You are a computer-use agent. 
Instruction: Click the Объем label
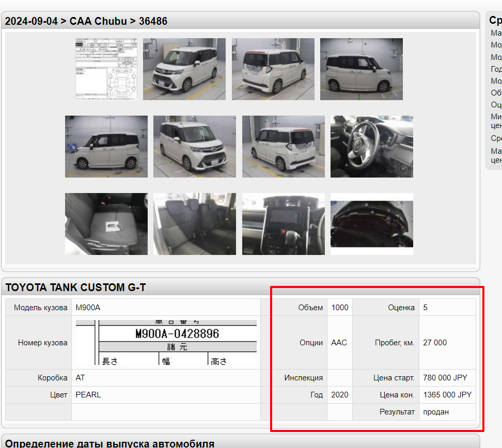(x=310, y=308)
